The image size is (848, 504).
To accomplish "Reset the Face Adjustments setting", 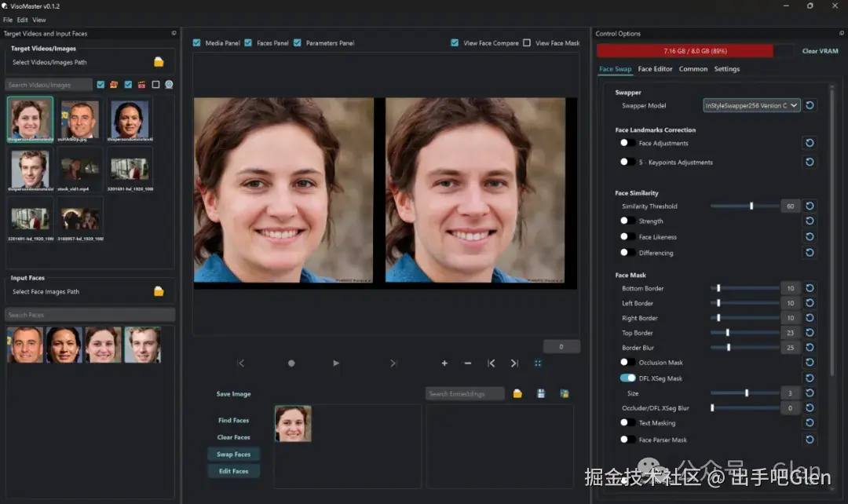I will (x=810, y=143).
